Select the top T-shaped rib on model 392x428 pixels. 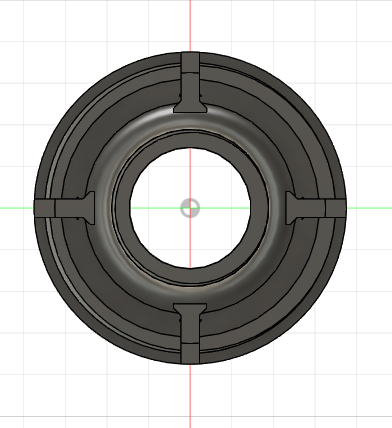pos(190,83)
